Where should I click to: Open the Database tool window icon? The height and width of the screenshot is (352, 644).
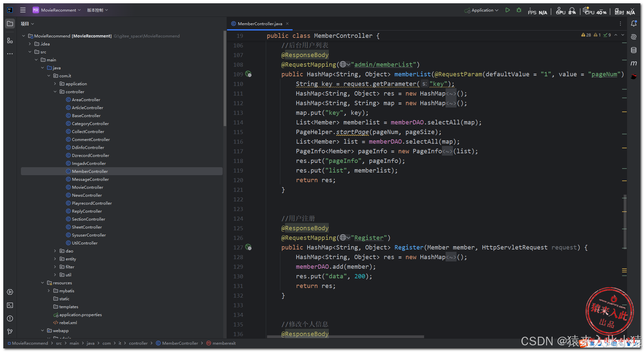[634, 50]
